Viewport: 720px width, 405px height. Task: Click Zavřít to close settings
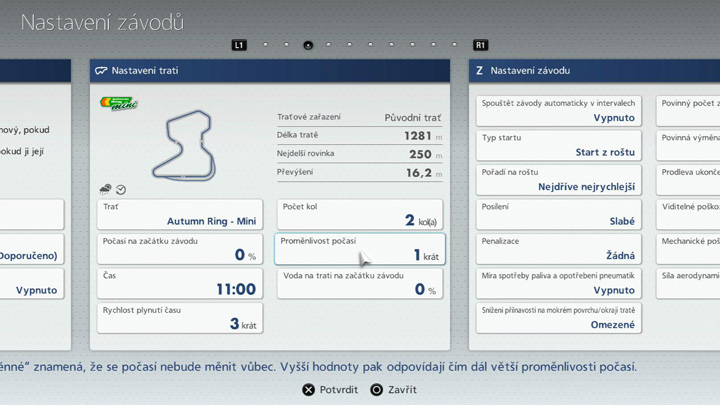pos(402,390)
